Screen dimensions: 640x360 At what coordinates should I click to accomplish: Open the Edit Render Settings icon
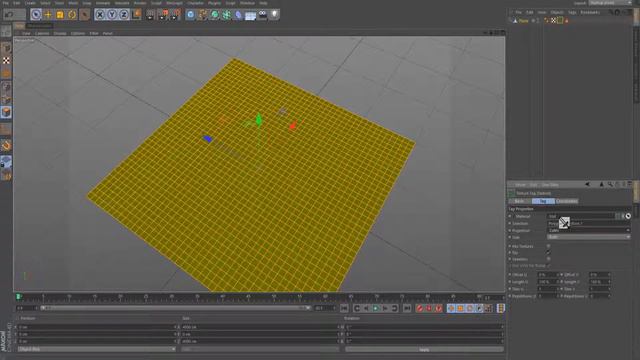(x=176, y=15)
